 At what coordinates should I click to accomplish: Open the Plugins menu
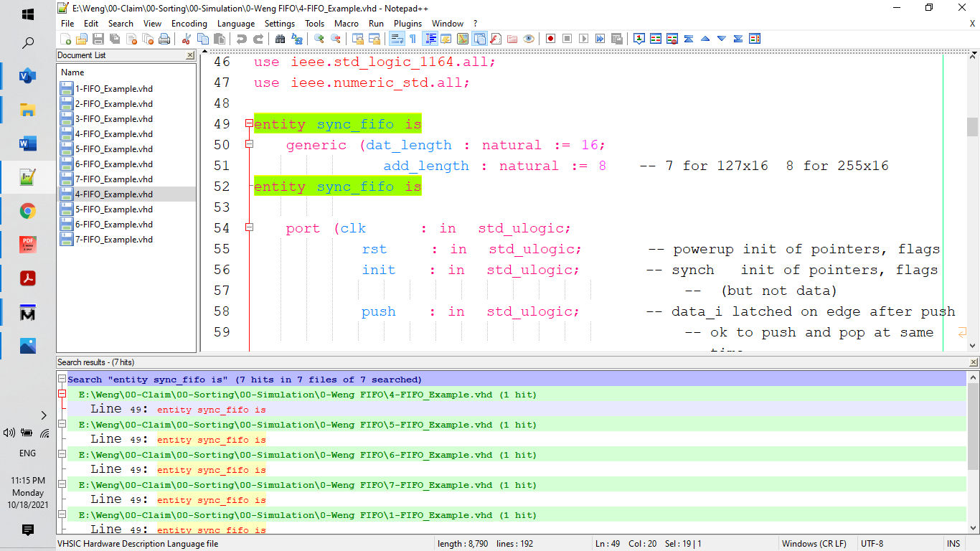(x=408, y=24)
